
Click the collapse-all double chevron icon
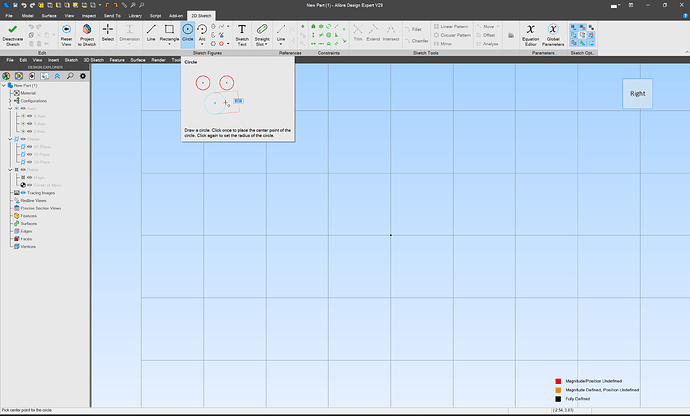pos(57,76)
